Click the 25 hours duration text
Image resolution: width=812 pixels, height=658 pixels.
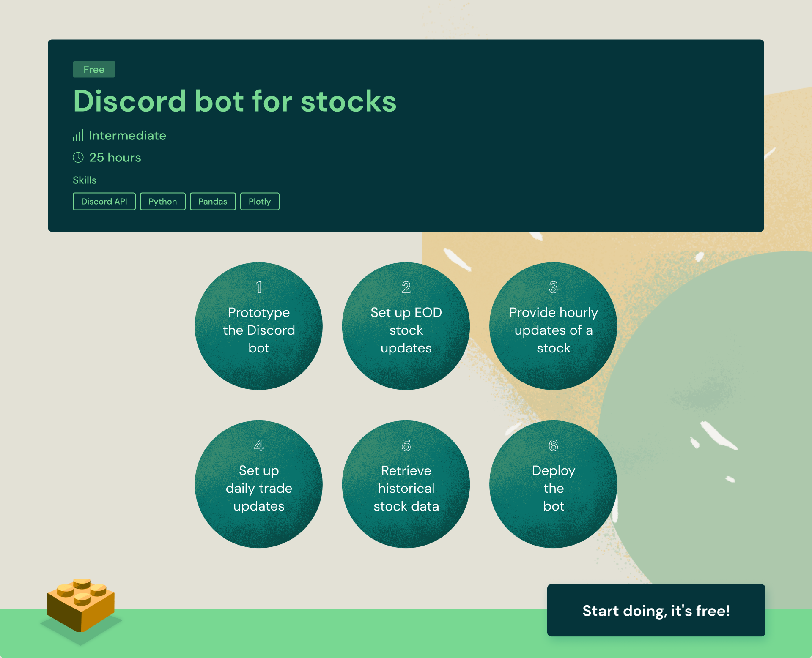(x=115, y=157)
